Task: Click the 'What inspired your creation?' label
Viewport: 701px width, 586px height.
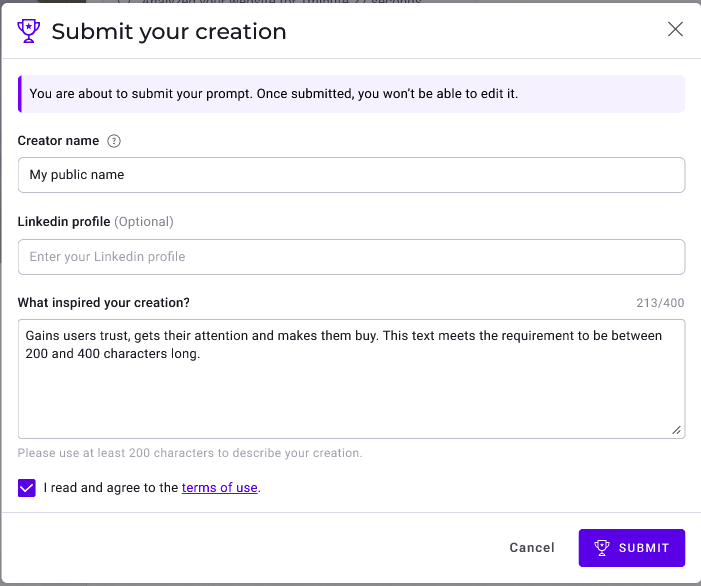Action: pos(103,303)
